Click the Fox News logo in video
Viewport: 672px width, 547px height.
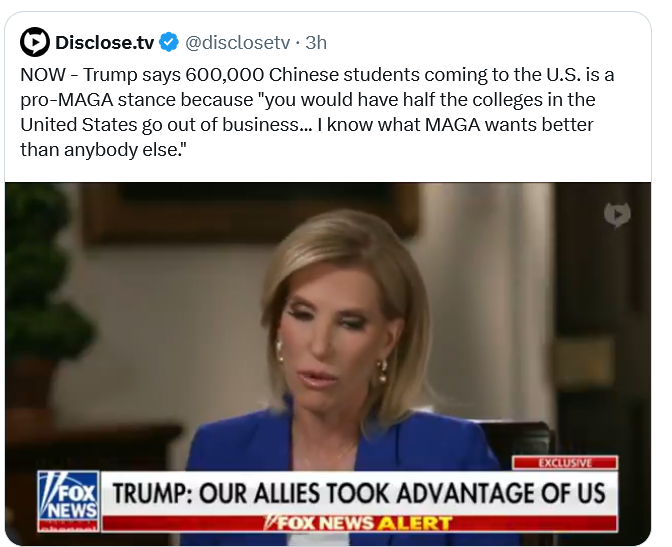(69, 501)
